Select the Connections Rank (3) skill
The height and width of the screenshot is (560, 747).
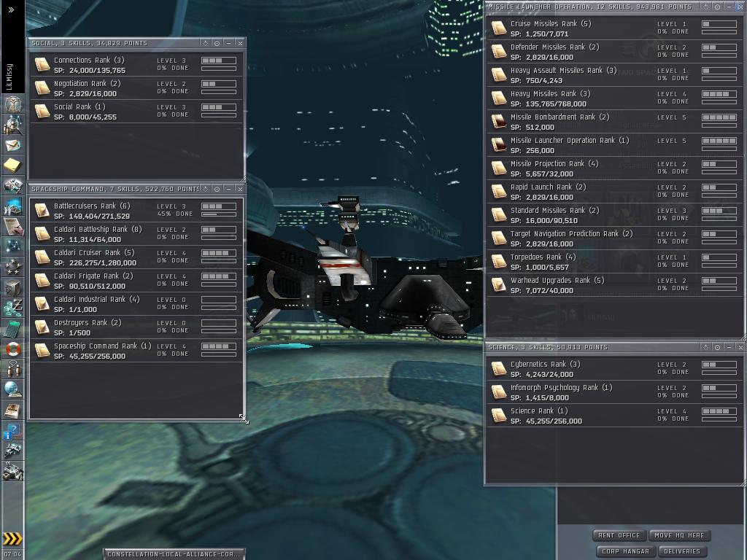pos(136,65)
